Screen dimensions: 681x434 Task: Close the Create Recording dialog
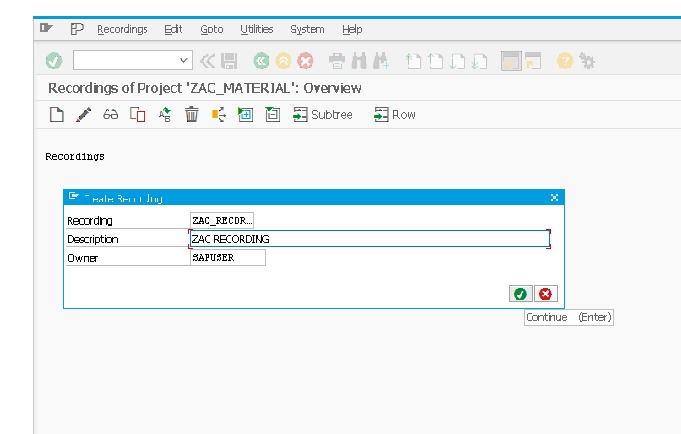(554, 198)
